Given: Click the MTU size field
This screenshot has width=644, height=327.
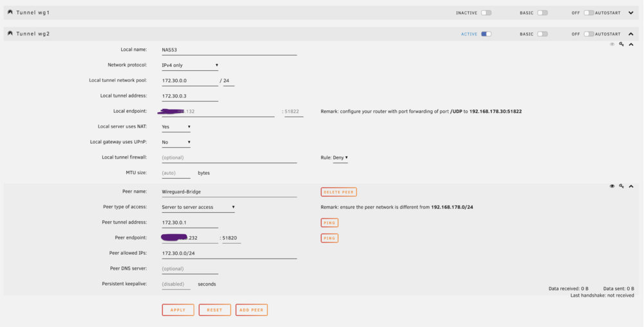Looking at the screenshot, I should 176,173.
